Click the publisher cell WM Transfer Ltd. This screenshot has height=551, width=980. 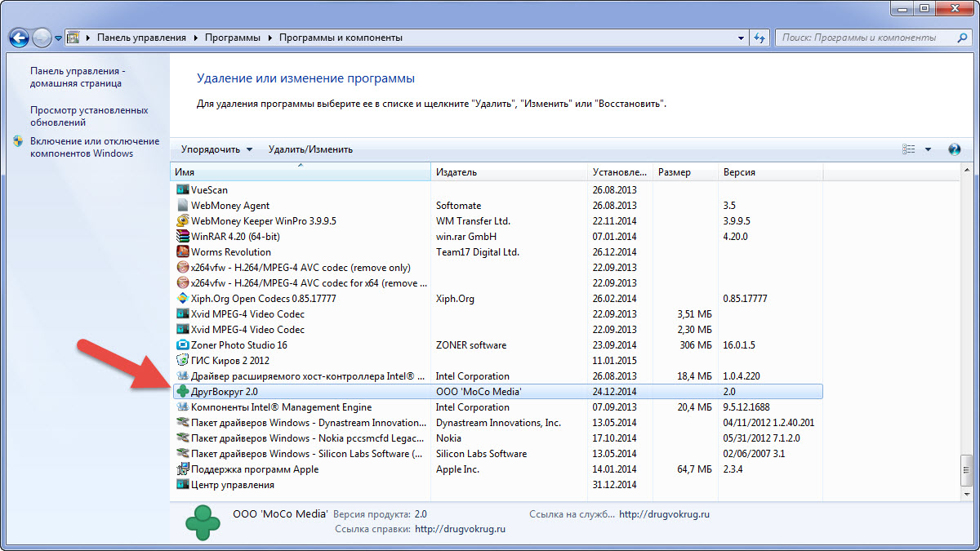point(473,221)
